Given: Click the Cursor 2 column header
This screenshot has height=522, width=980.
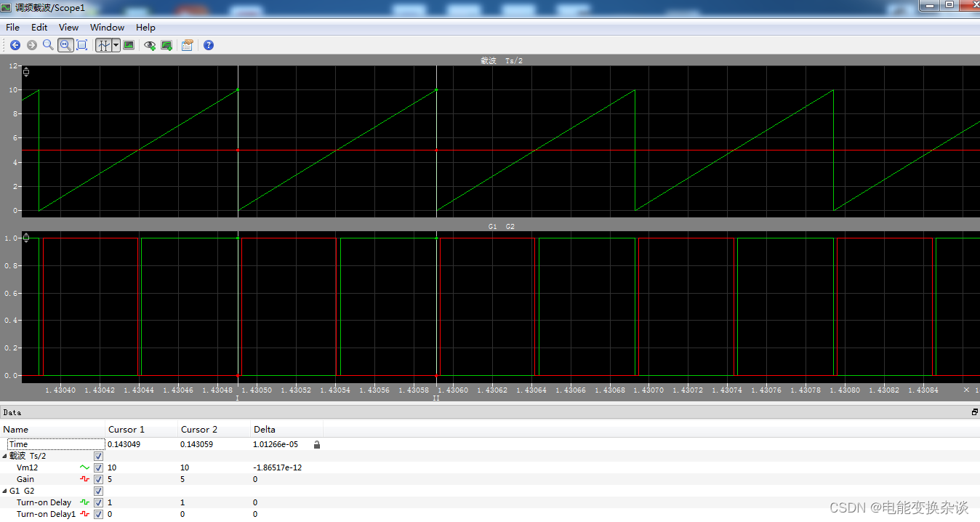Looking at the screenshot, I should click(214, 429).
